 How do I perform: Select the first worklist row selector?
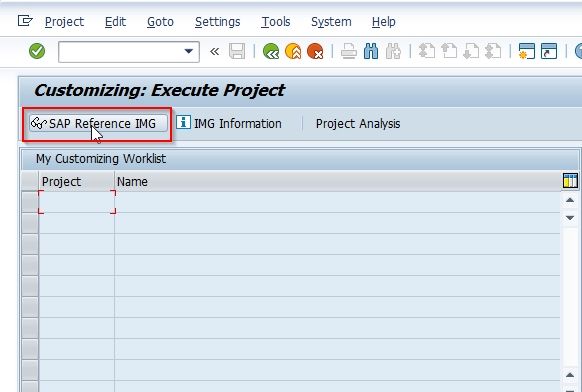tap(30, 202)
